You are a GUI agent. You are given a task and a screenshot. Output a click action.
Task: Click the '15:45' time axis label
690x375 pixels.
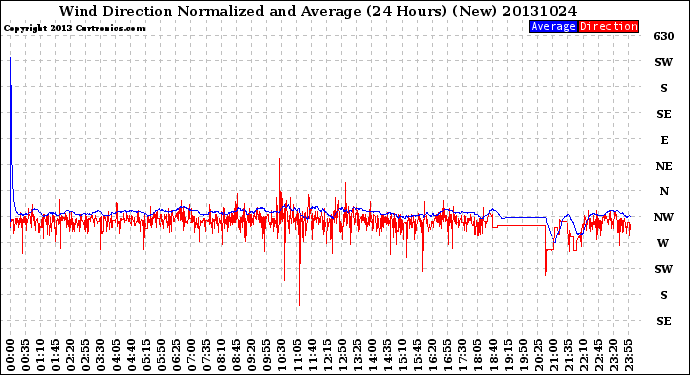point(418,355)
